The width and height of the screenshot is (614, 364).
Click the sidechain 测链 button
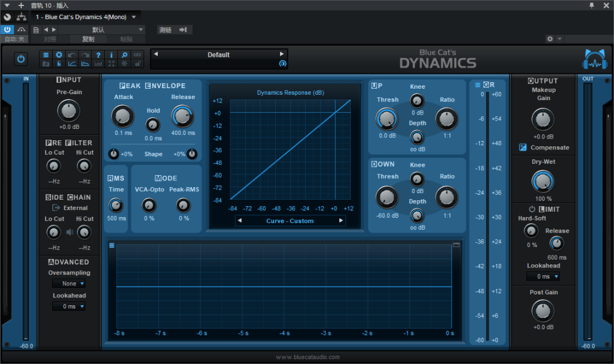[174, 30]
